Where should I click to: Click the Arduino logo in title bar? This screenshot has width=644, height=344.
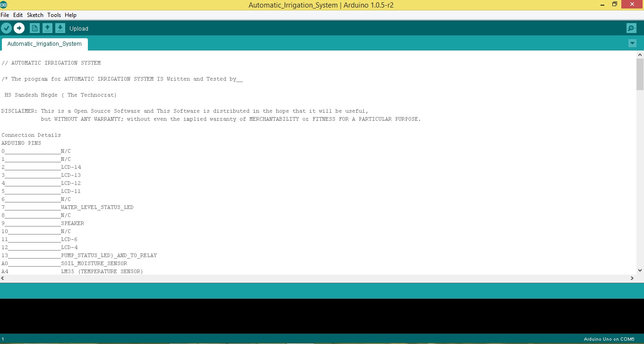click(x=4, y=5)
